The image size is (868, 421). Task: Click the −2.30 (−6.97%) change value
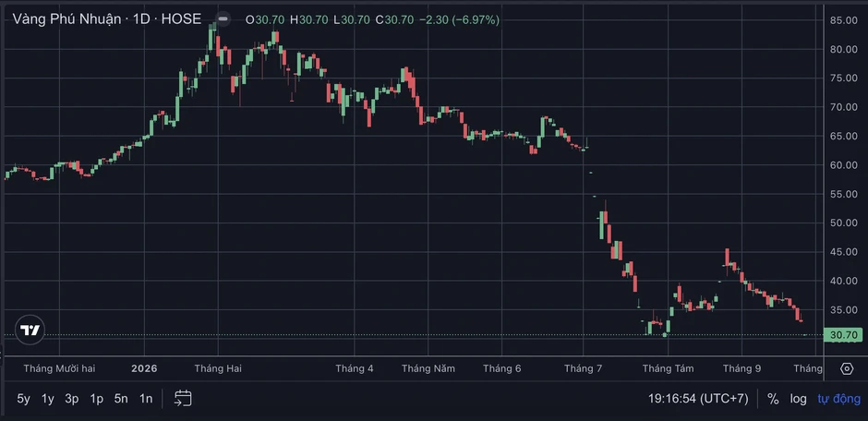[x=459, y=20]
